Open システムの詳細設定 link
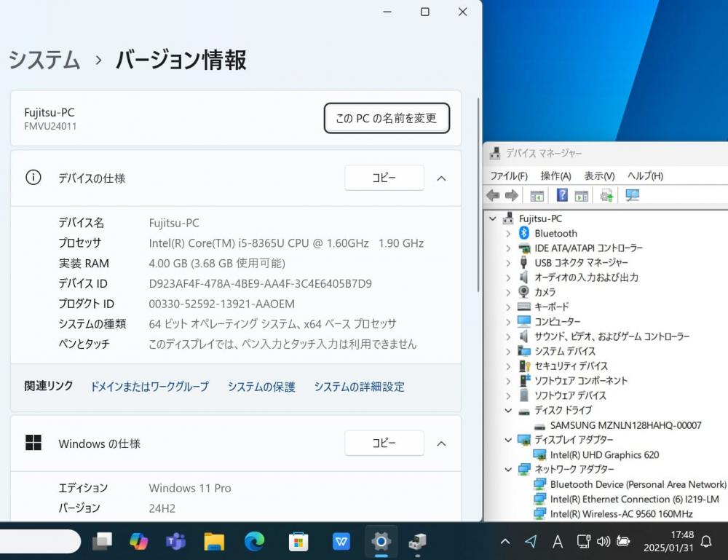 click(359, 387)
